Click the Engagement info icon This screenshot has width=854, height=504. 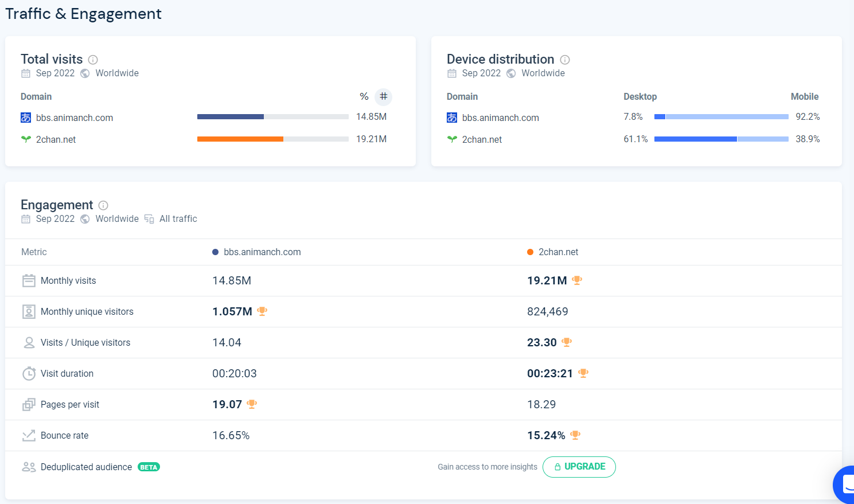coord(103,205)
